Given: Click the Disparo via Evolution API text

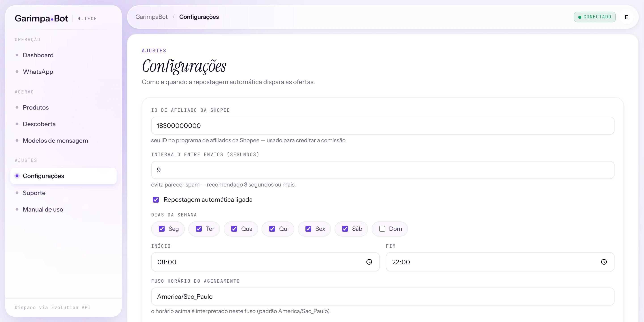Looking at the screenshot, I should click(53, 307).
